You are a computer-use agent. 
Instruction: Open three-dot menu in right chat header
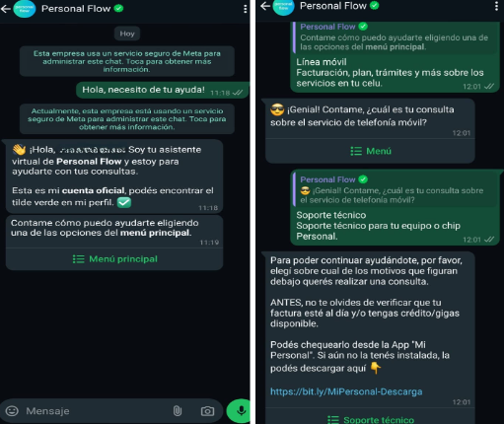[x=496, y=6]
